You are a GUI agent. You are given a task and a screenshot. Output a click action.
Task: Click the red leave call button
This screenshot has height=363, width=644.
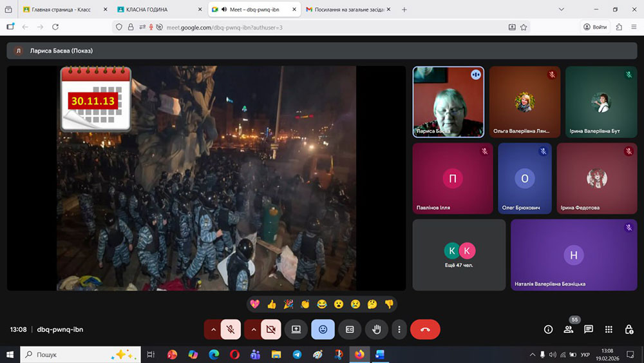(x=425, y=329)
